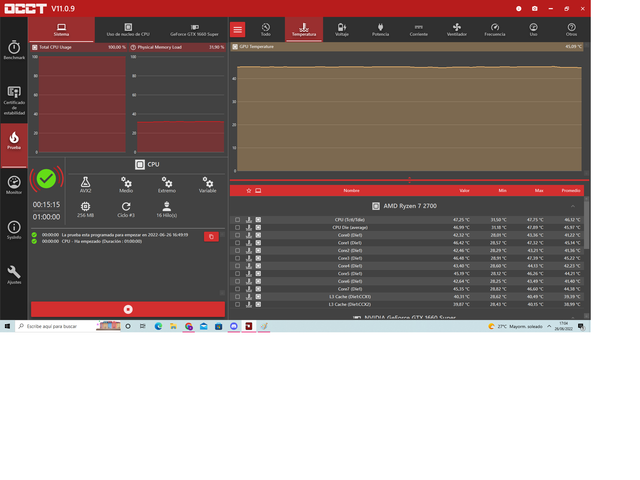Sort sensors by Max column

tap(539, 191)
